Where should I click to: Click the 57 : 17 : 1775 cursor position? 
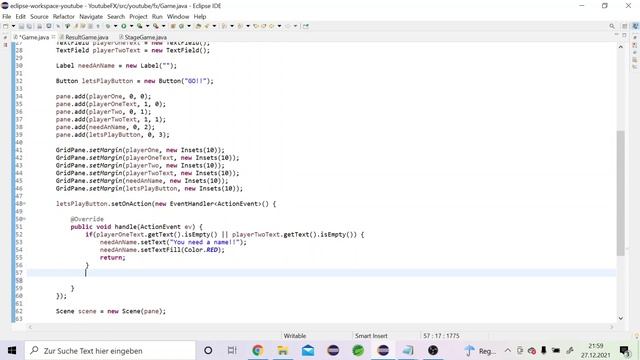coord(441,336)
